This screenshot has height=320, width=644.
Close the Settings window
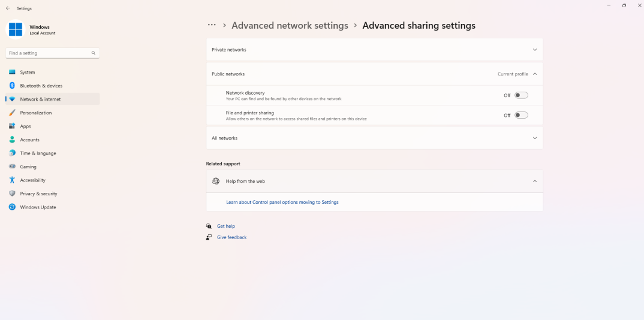click(639, 5)
